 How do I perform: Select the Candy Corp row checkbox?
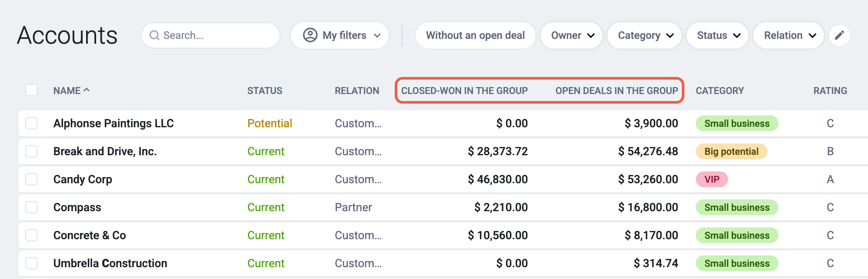pos(31,179)
